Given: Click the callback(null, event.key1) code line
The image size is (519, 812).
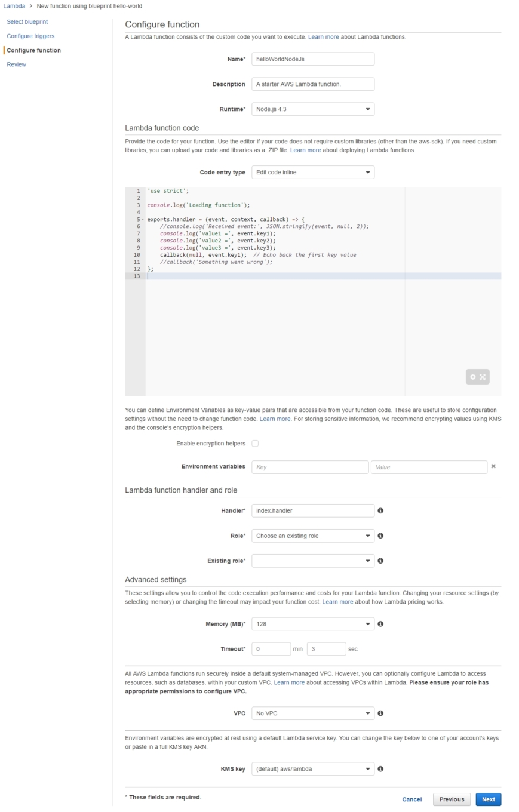Looking at the screenshot, I should coord(258,255).
